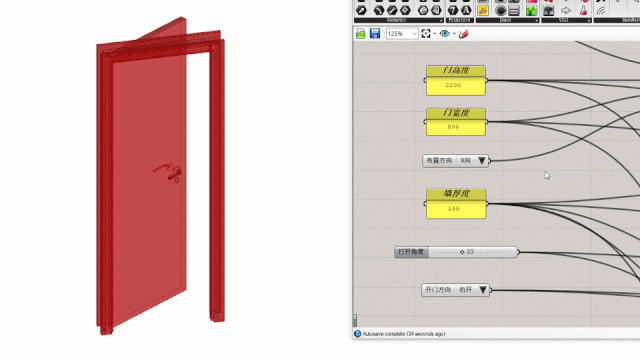Select the 门高度 panel header
Screen dimensions: 640x360
(x=456, y=70)
